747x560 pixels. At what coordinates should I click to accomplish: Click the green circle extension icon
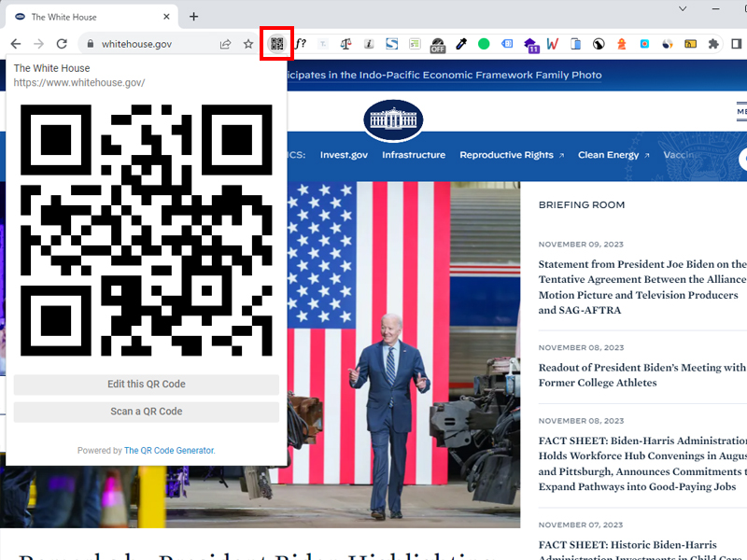tap(484, 44)
